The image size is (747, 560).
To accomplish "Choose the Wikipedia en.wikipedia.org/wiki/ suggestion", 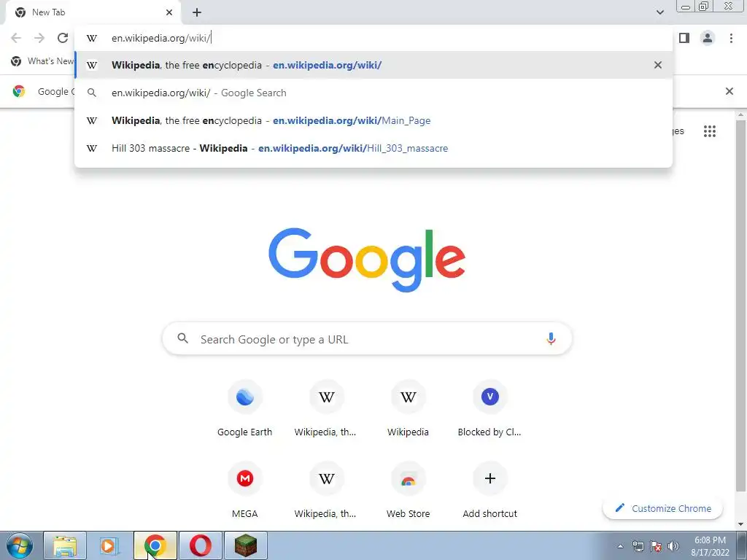I will pyautogui.click(x=373, y=65).
